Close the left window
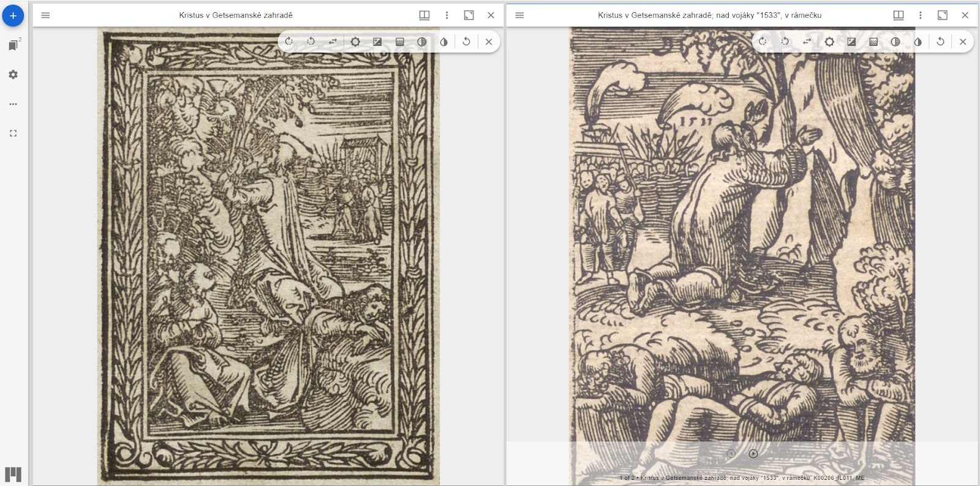 coord(491,15)
